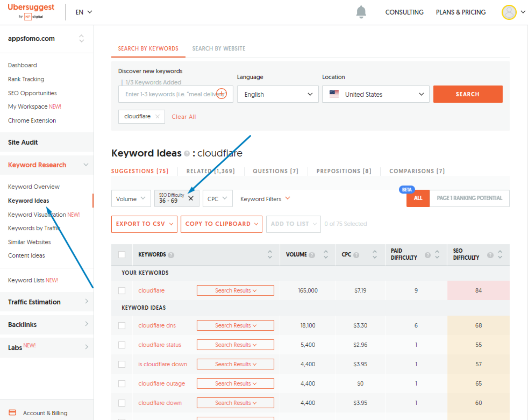Screen dimensions: 528x420
Task: Click the Account & Billing card icon
Action: tap(12, 412)
